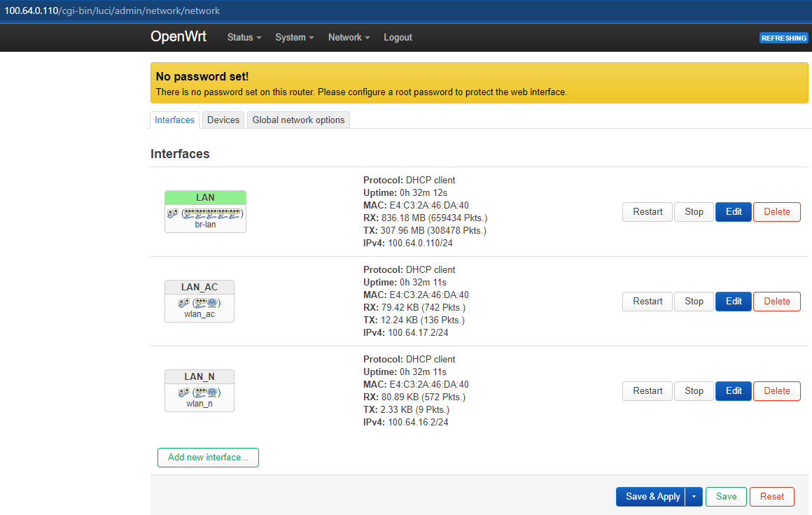Screen dimensions: 812x515
Task: Click the browser address bar URL
Action: (x=112, y=10)
